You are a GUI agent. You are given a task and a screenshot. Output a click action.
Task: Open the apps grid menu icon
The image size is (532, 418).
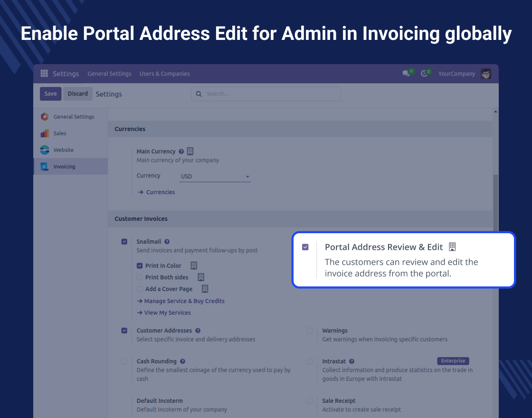coord(44,73)
